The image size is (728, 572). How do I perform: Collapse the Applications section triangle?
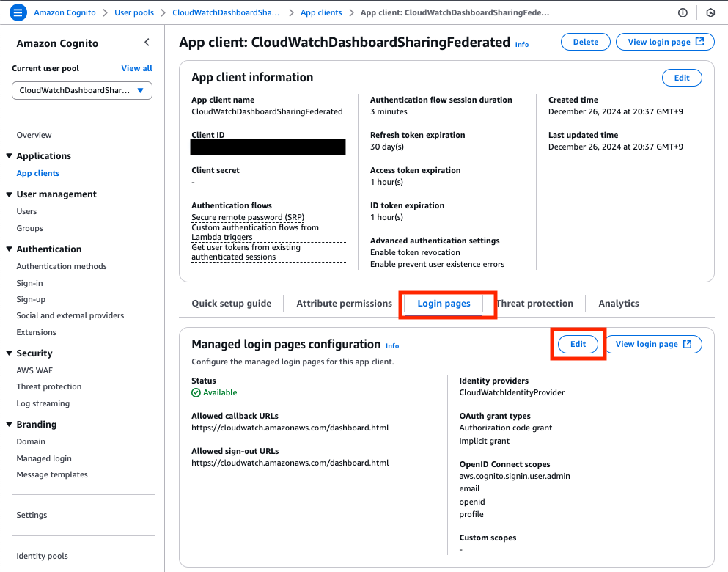pos(9,156)
